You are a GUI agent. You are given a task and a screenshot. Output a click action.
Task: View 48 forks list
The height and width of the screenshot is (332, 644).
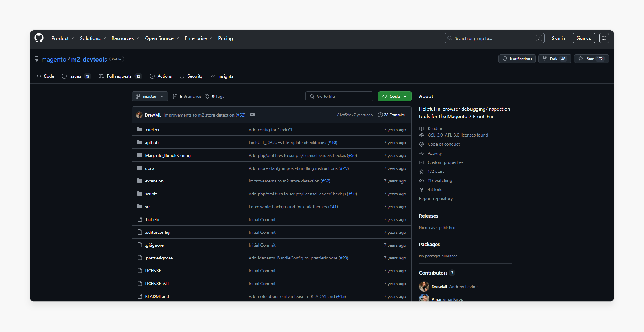435,189
